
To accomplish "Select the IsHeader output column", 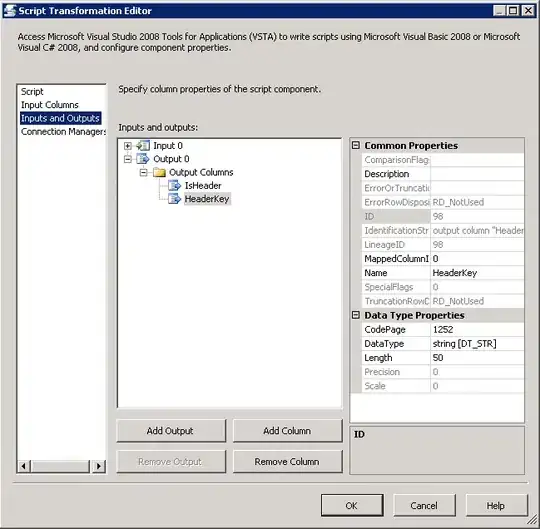I will point(203,186).
